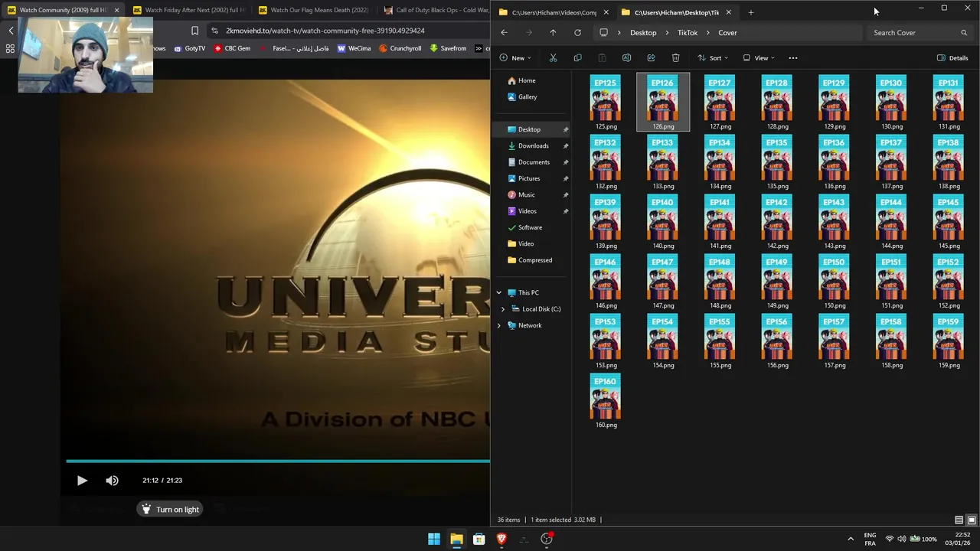Open the Sort dropdown menu
The image size is (980, 551).
pos(712,58)
